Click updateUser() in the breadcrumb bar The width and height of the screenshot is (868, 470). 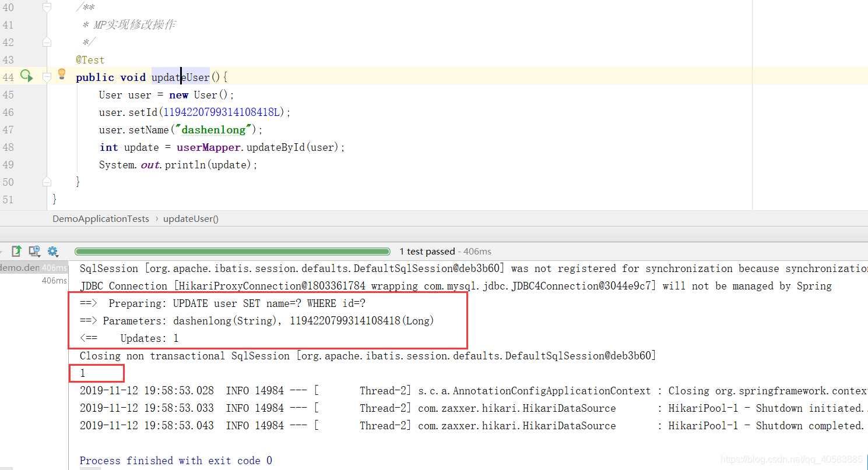[x=191, y=219]
